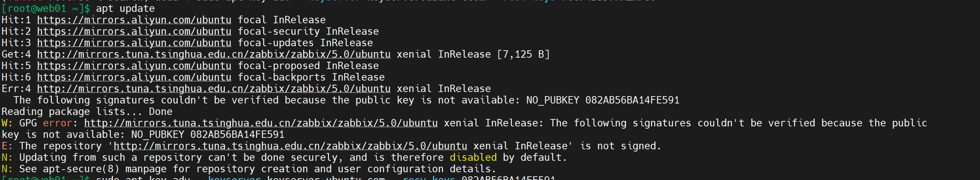Screen dimensions: 980x180
Task: Click the NO_PUBKEY key ID after 'not available:' on the indented line
Action: tap(632, 100)
